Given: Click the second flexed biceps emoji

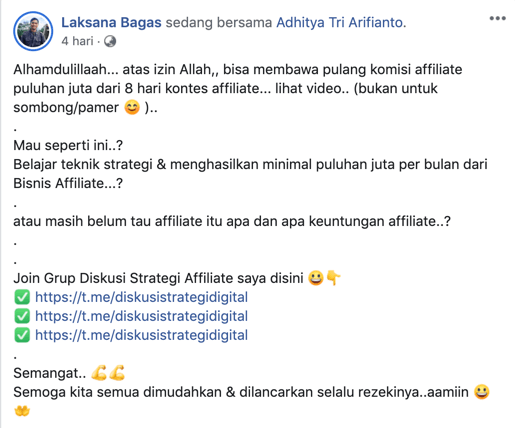Looking at the screenshot, I should tap(117, 373).
